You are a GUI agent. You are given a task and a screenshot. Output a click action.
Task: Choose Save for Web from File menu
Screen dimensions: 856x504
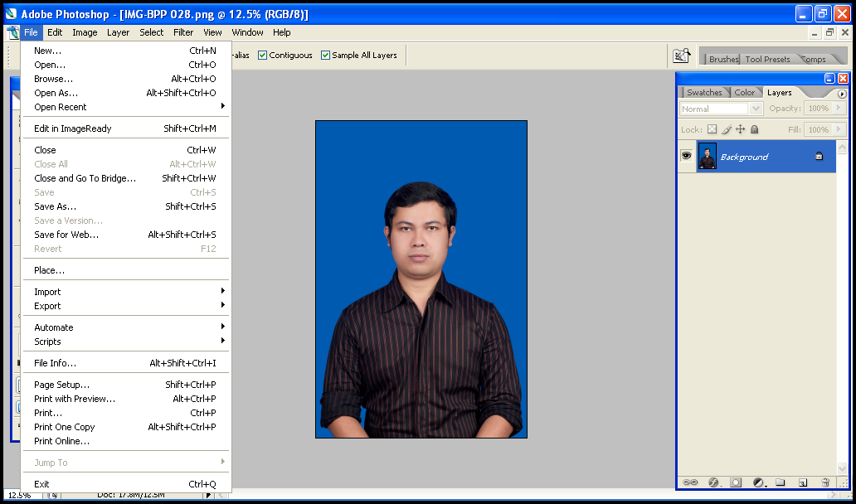[66, 235]
